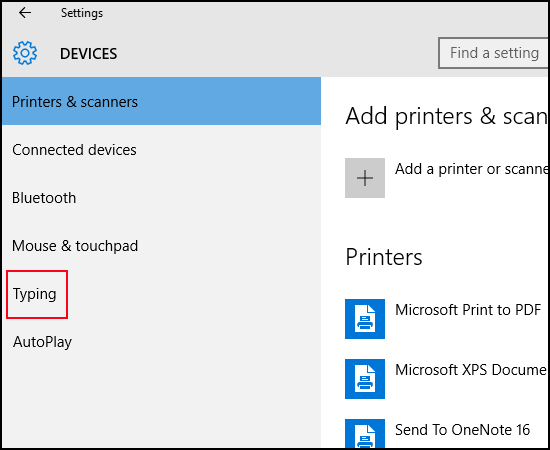
Task: Click the Devices gear icon
Action: click(x=25, y=53)
